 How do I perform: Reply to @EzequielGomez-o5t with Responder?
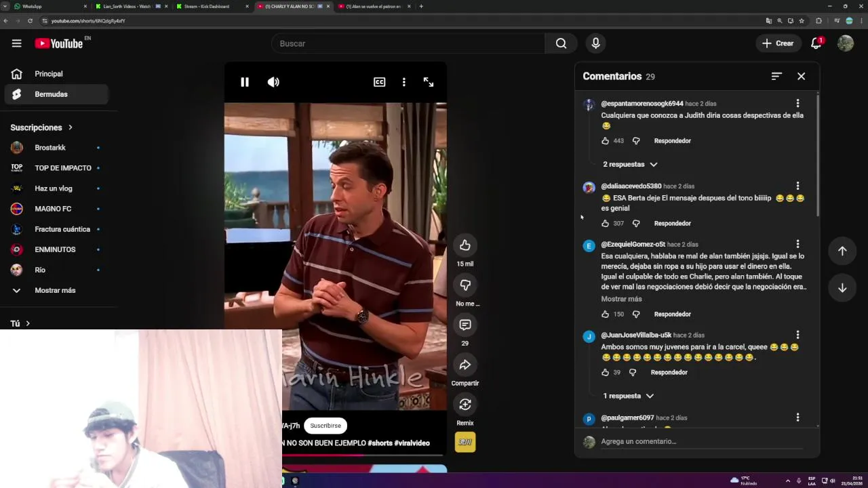coord(672,314)
